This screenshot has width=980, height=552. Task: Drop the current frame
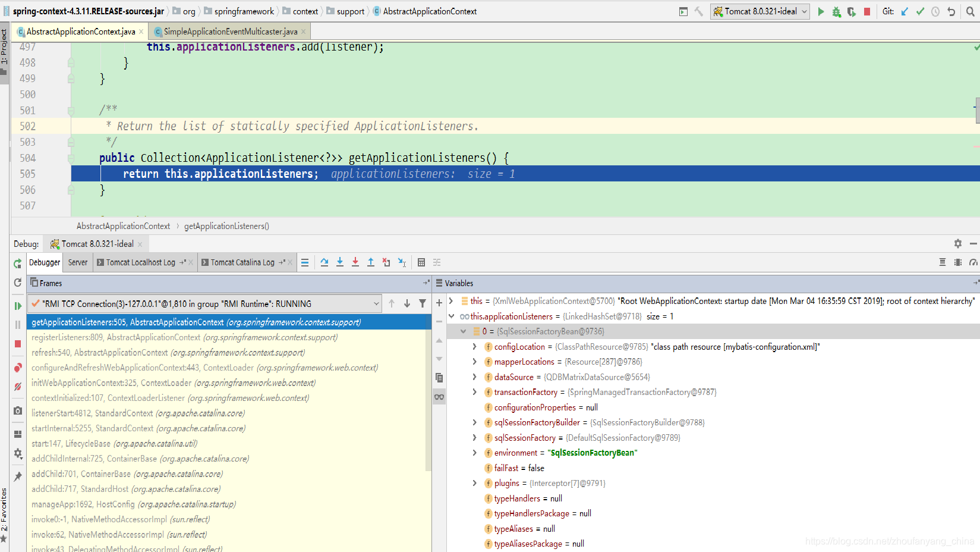point(386,262)
